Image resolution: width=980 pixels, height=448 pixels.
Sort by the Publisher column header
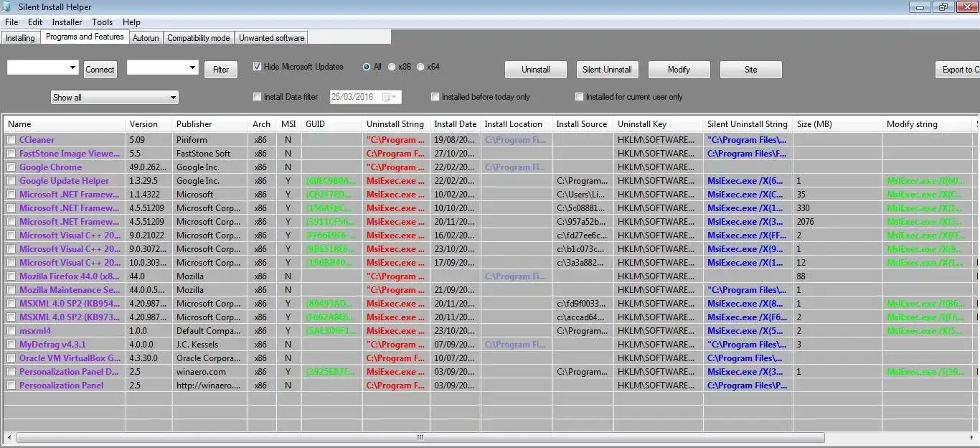pos(209,124)
